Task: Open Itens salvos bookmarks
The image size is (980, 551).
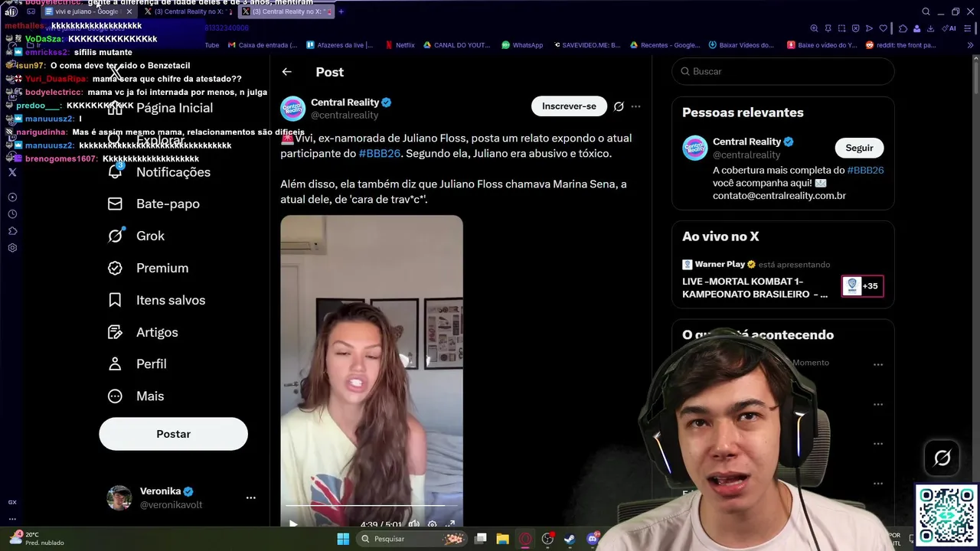Action: pyautogui.click(x=157, y=300)
